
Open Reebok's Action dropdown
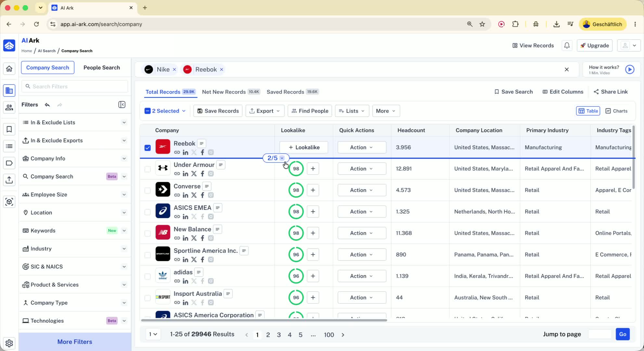coord(362,147)
